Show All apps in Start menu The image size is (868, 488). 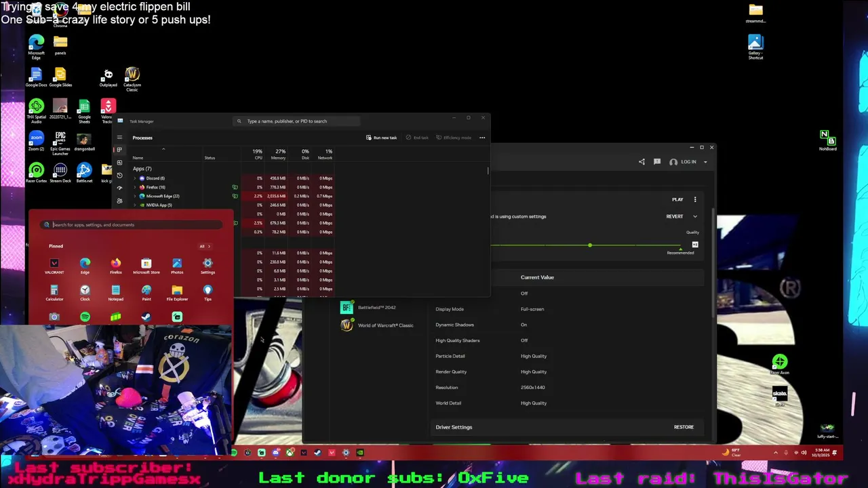pos(205,246)
